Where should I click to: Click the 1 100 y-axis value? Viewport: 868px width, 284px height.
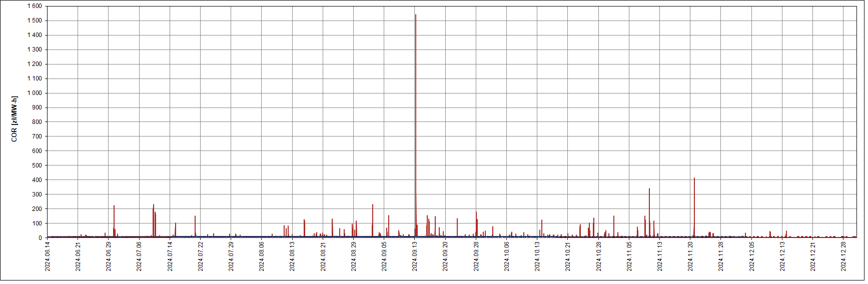click(35, 78)
